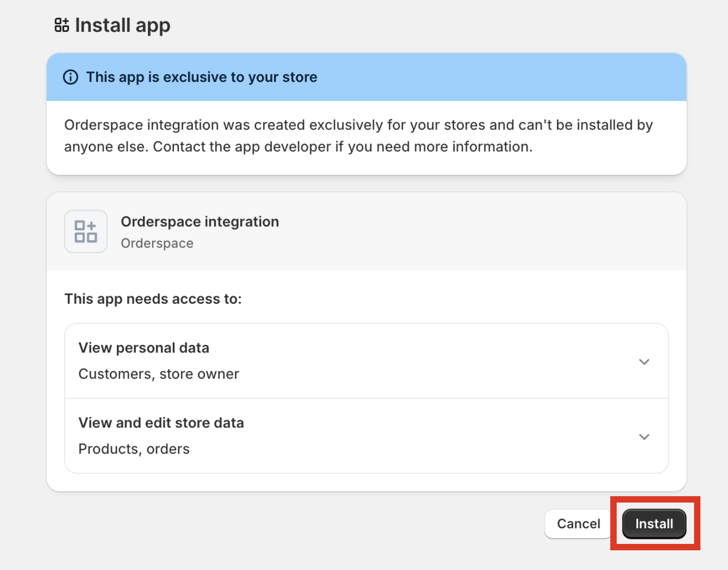The width and height of the screenshot is (728, 570).
Task: Click 'View and edit store data' row title
Action: 161,423
